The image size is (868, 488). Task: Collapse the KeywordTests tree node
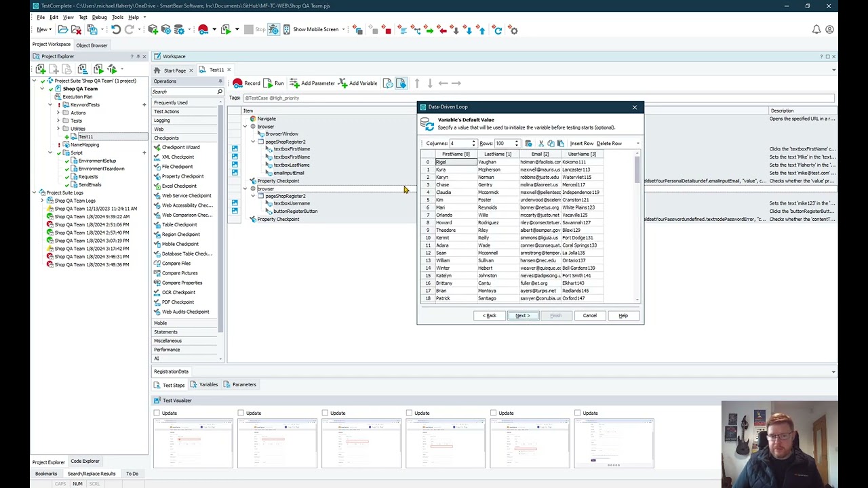[x=50, y=105]
